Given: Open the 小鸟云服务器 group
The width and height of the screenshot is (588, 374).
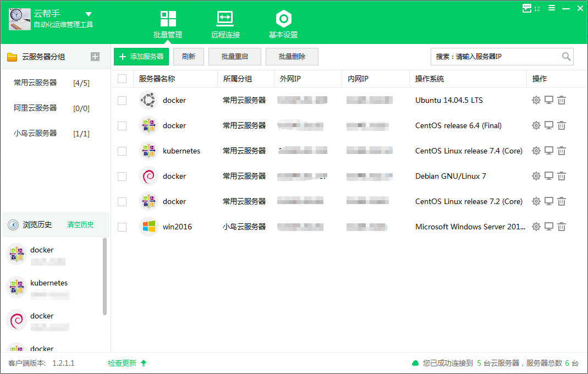Looking at the screenshot, I should pos(35,133).
